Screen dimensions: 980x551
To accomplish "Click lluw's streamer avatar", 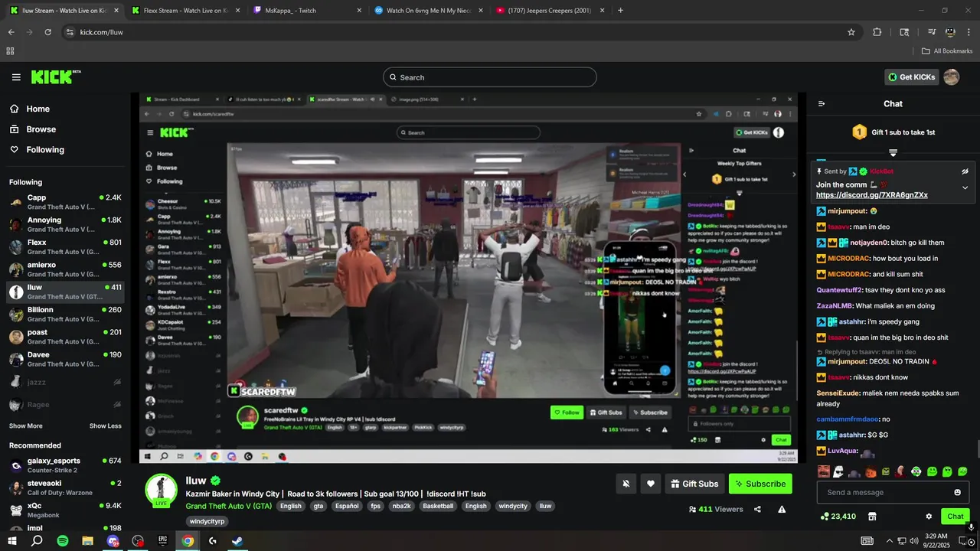I will [162, 491].
